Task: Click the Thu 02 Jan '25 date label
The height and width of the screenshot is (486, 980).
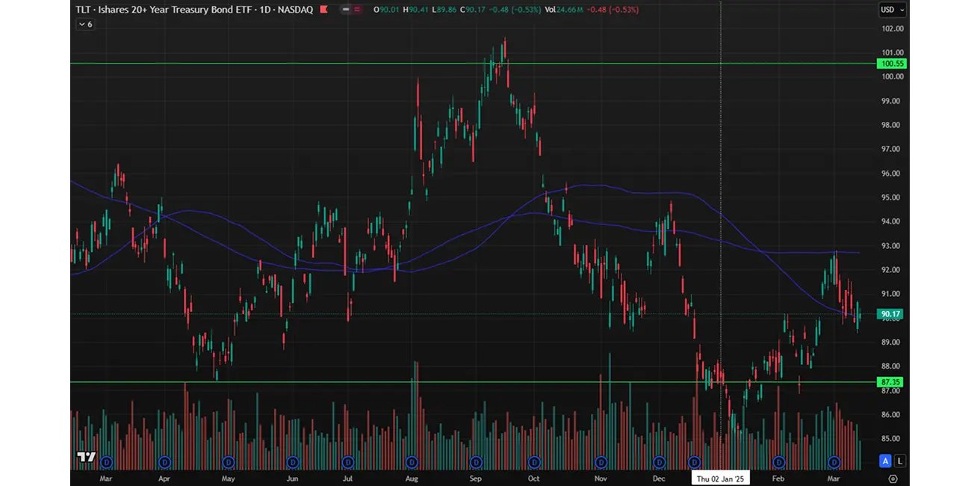Action: 720,478
